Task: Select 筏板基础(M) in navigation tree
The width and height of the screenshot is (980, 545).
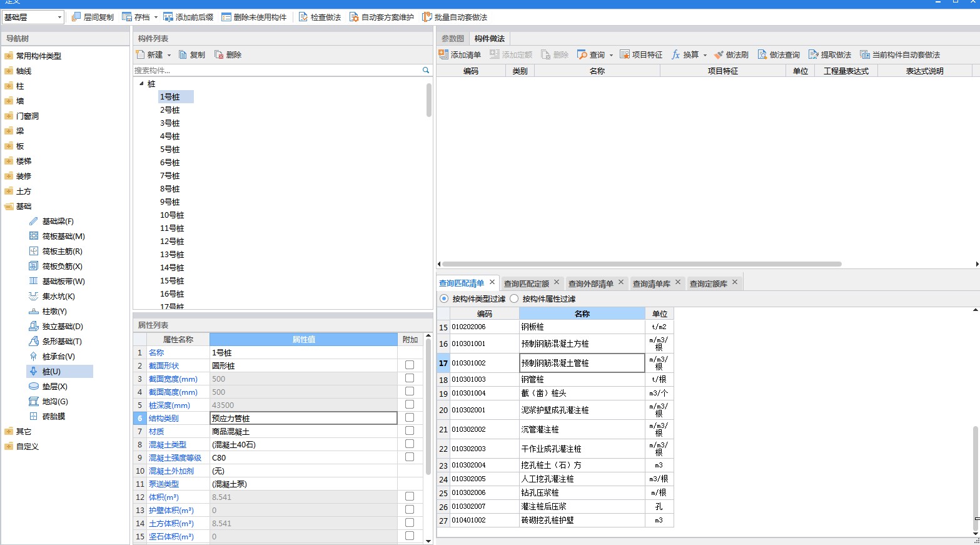Action: point(63,236)
